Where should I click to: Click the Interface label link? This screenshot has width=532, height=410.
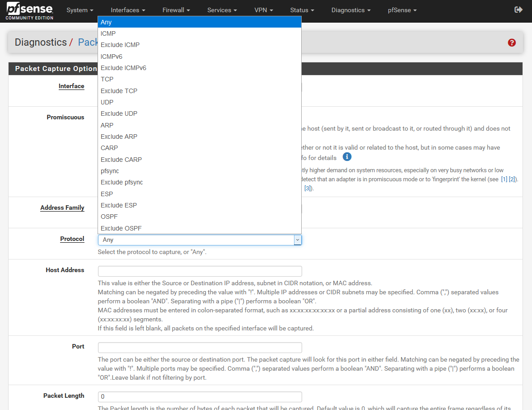(x=71, y=86)
